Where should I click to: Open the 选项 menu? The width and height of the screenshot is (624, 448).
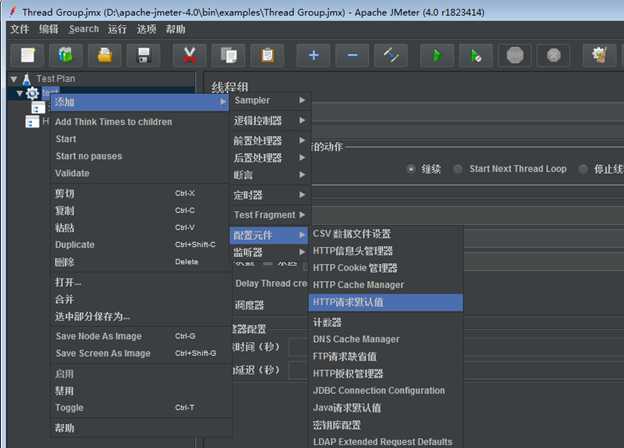pyautogui.click(x=146, y=29)
